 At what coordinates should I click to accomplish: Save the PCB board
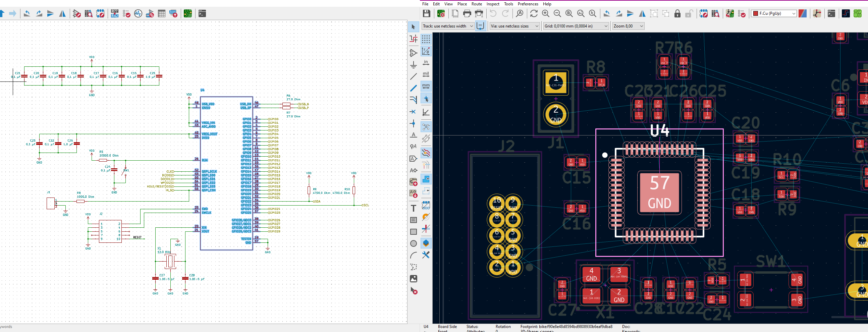point(427,13)
